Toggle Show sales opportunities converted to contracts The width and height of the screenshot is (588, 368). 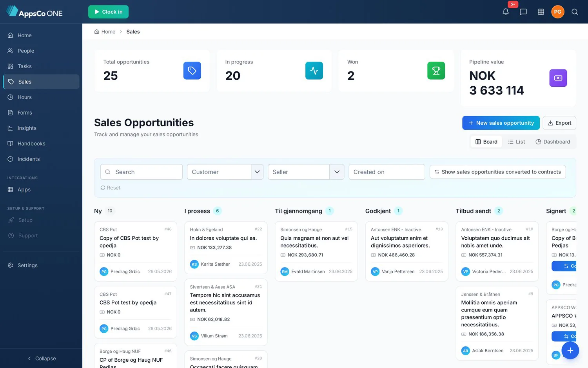coord(497,172)
